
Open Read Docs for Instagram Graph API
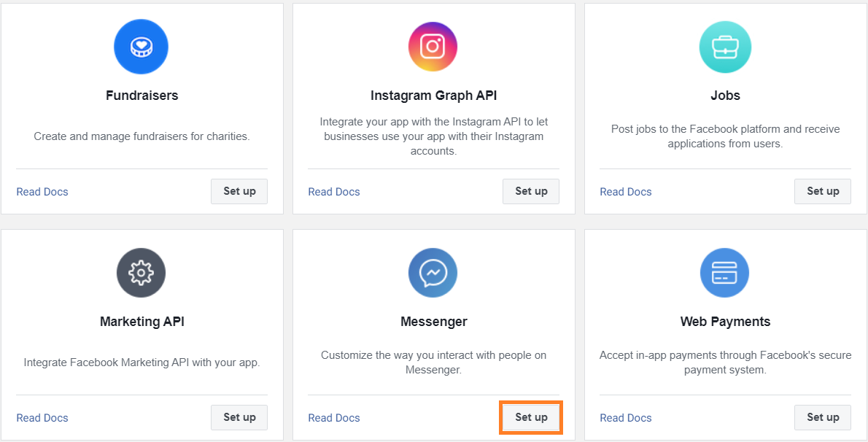(334, 192)
